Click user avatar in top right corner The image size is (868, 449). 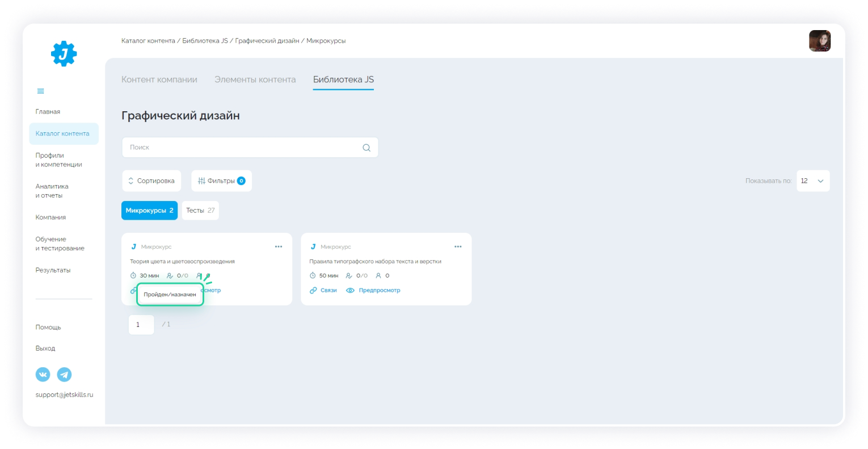(x=819, y=41)
